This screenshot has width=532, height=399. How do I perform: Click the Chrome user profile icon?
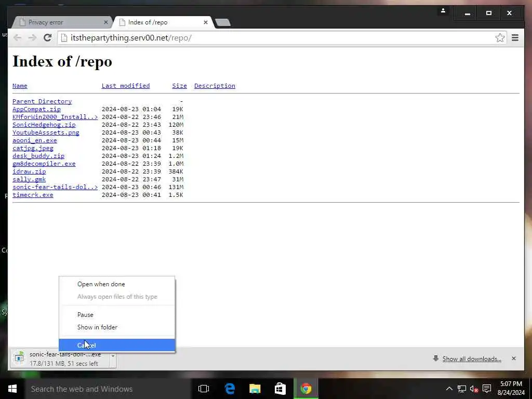pos(443,11)
